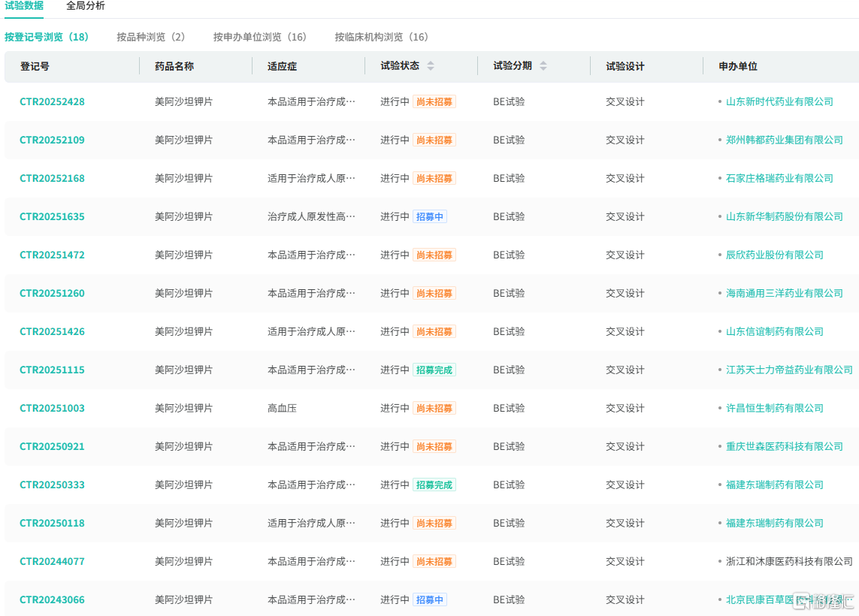This screenshot has height=616, width=859.
Task: Click sponsor text 浙江和沐康医药科技有限公司
Action: 789,562
